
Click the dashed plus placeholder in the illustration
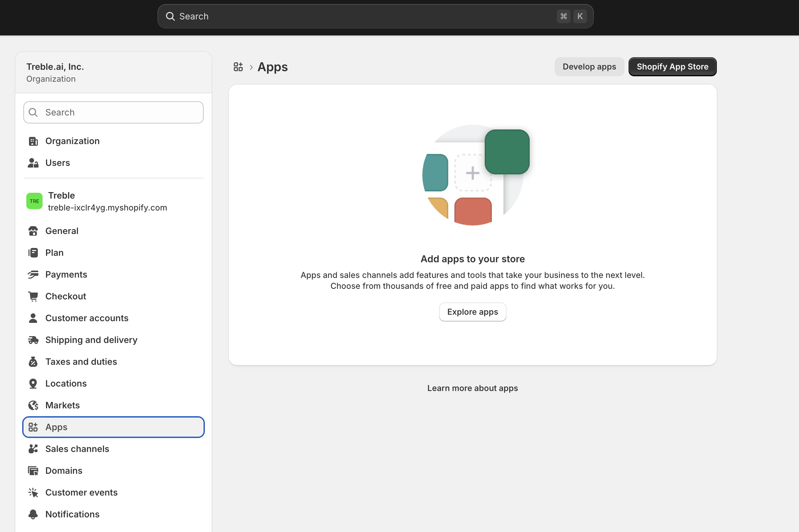point(473,173)
